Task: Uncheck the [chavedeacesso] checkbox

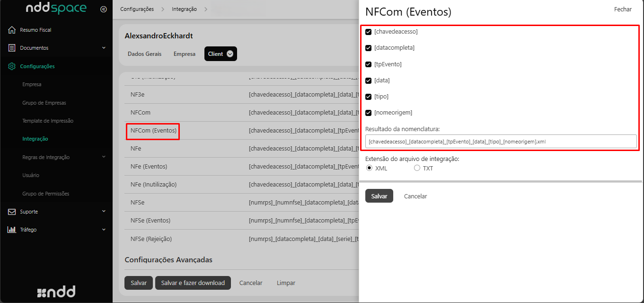Action: [x=369, y=32]
